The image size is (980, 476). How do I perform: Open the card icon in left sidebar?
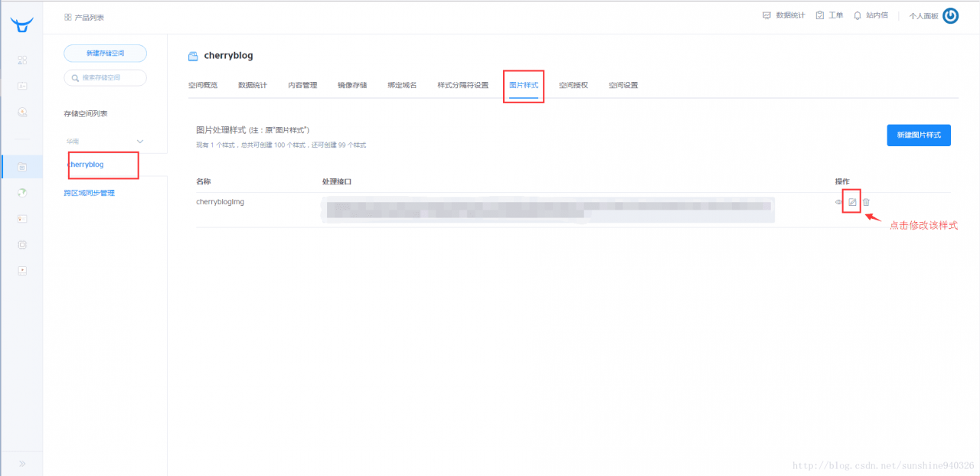pyautogui.click(x=22, y=86)
